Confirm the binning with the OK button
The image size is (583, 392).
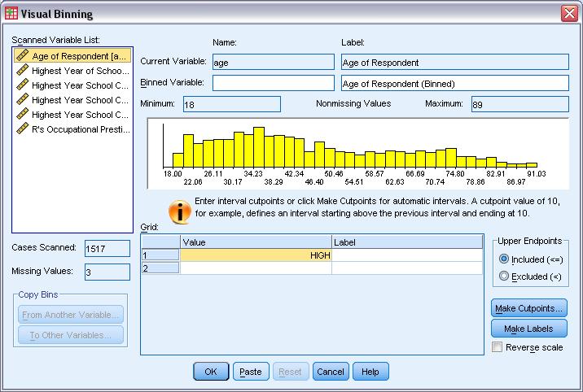coord(211,372)
